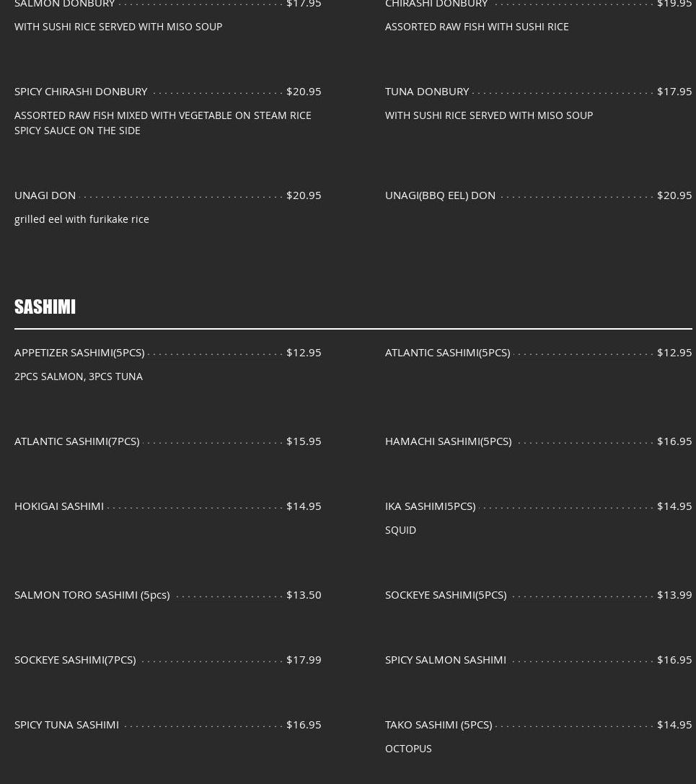Viewport: 696px width, 784px height.
Task: Select Hokigai Sashimi menu item
Action: pos(59,506)
